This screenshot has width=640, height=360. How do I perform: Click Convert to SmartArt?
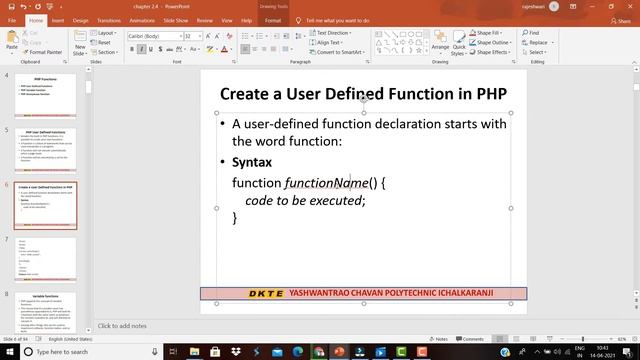tap(337, 52)
